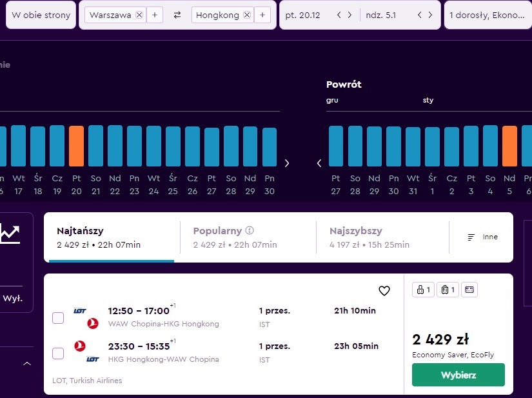Swap origin and destination cities
Image resolution: width=532 pixels, height=398 pixels.
(177, 15)
